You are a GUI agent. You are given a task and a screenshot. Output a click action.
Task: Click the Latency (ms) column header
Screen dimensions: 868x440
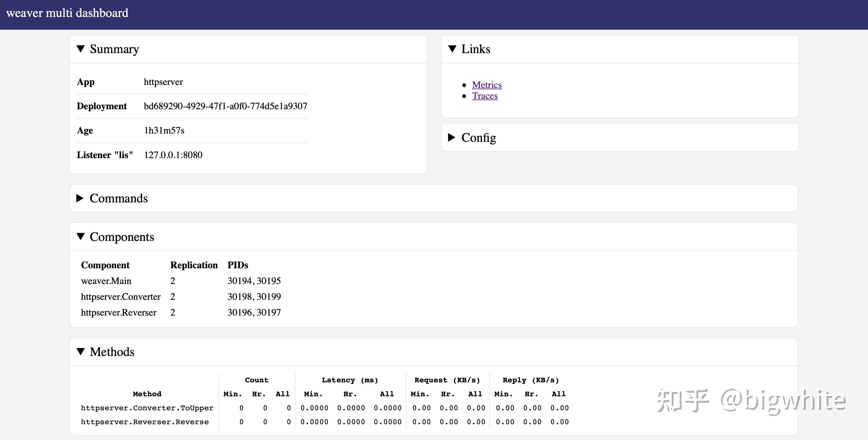[x=350, y=380]
